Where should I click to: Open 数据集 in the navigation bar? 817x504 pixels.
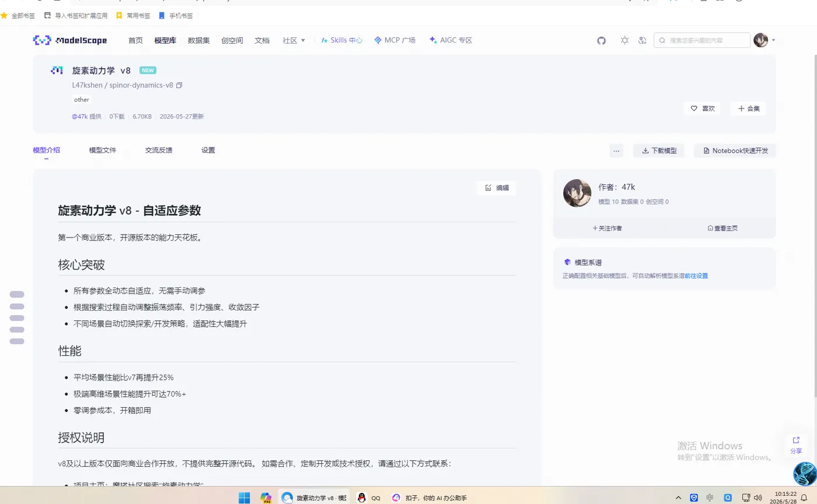coord(199,40)
